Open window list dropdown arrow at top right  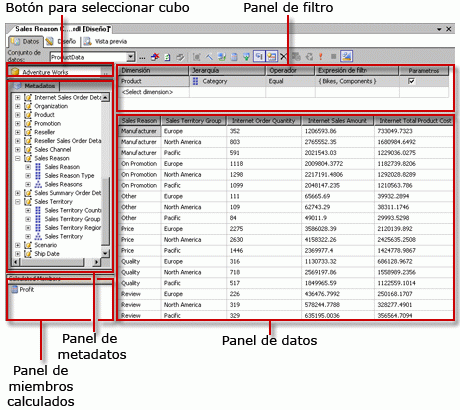coord(439,29)
